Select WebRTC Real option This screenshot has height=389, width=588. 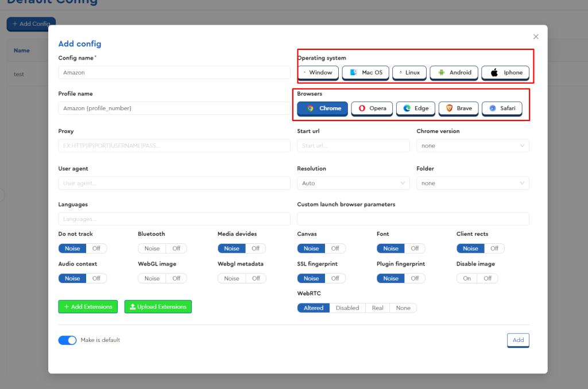coord(378,308)
